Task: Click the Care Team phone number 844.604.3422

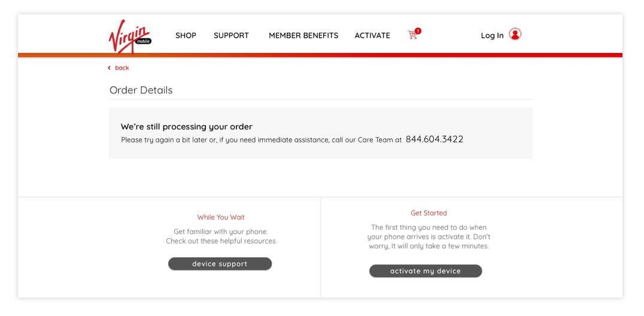Action: [x=435, y=139]
